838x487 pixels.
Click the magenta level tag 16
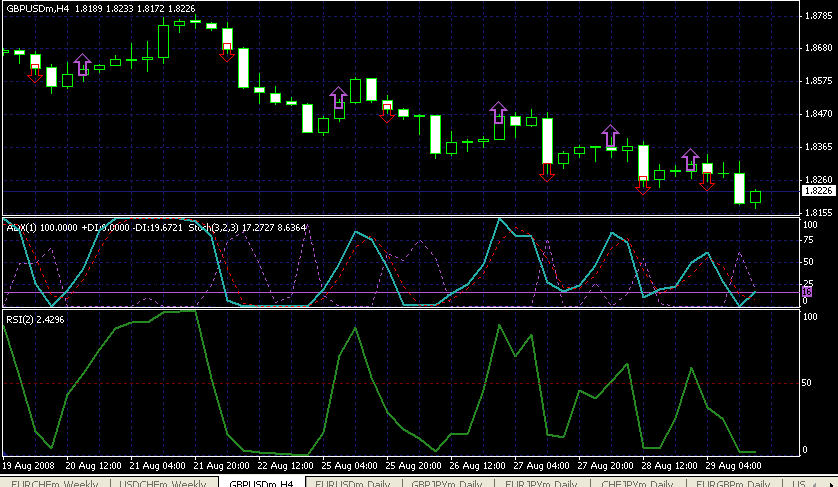click(x=807, y=291)
